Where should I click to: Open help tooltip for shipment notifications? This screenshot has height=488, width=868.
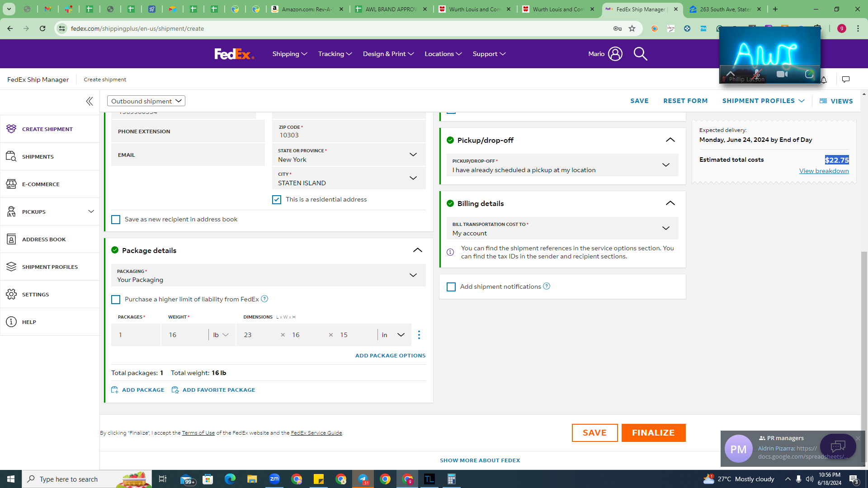coord(547,286)
